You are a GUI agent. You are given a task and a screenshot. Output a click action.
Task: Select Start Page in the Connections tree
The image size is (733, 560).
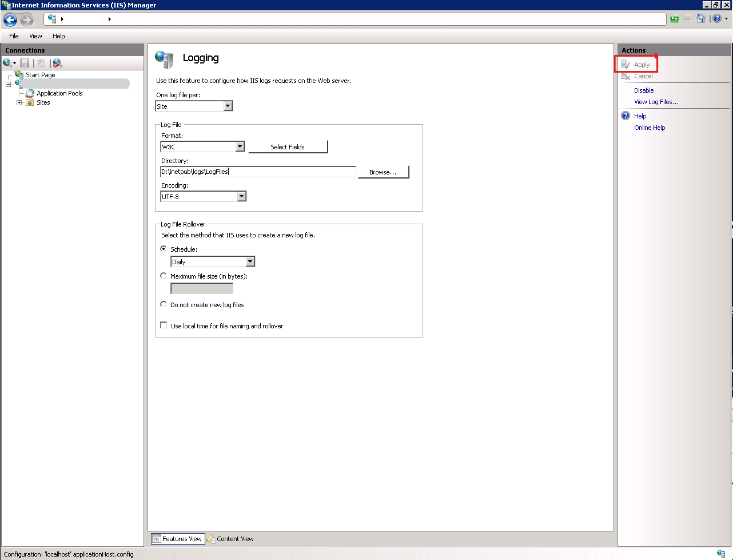(x=40, y=75)
